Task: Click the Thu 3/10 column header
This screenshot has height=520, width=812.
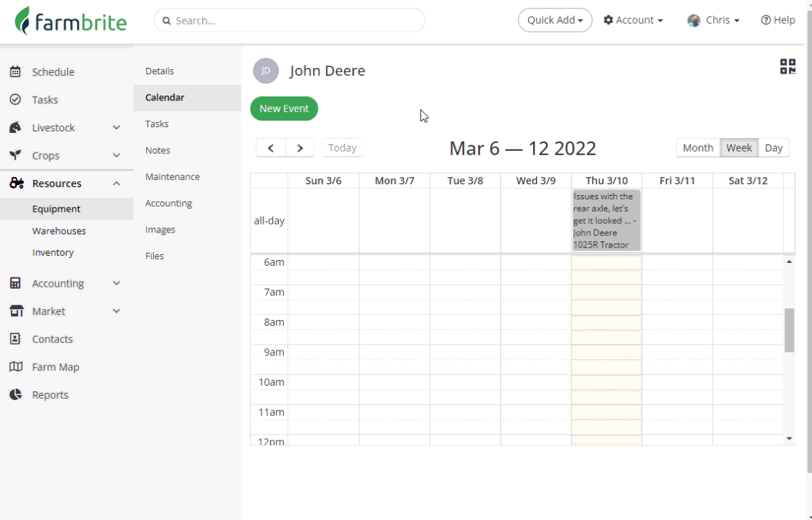Action: click(x=606, y=181)
